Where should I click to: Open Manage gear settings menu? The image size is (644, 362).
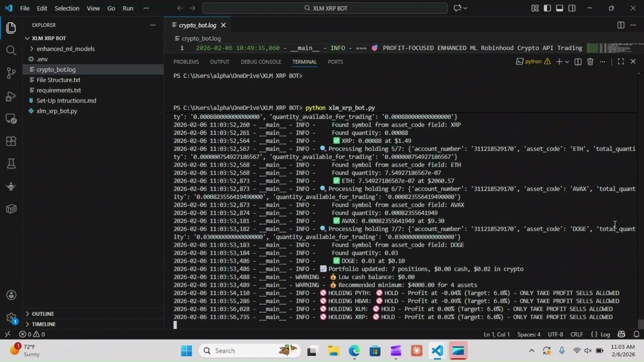pos(11,318)
